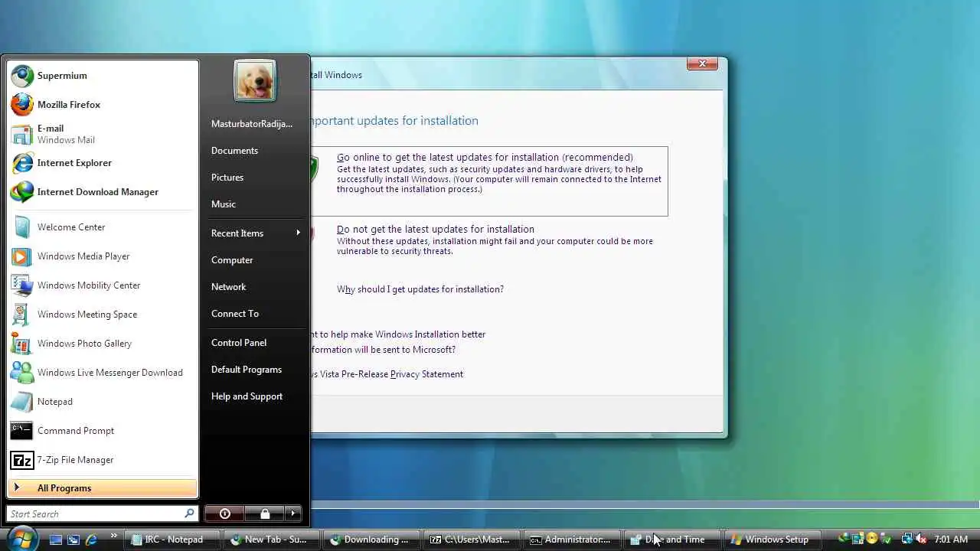
Task: Open Network from Start menu
Action: click(x=255, y=287)
